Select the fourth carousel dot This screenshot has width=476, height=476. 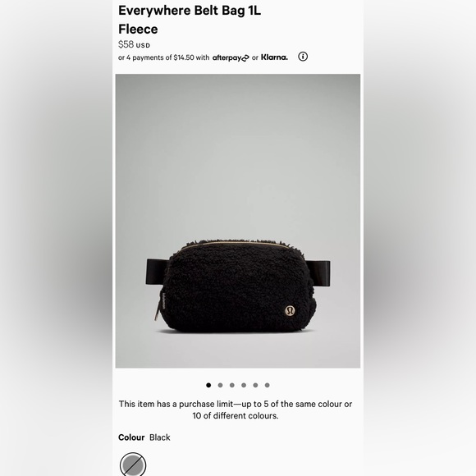(x=244, y=385)
